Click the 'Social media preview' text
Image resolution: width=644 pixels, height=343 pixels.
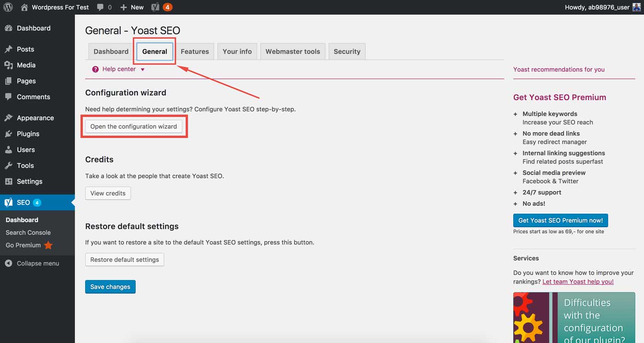[554, 173]
